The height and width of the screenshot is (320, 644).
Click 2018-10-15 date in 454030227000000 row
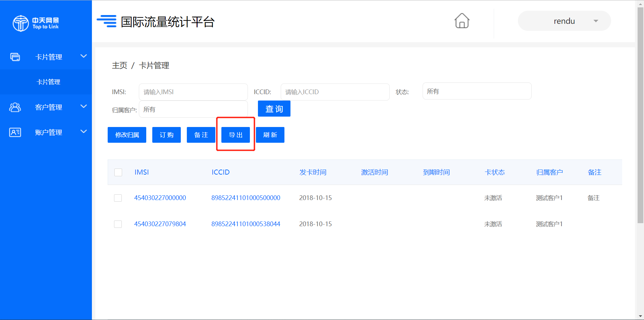[315, 198]
